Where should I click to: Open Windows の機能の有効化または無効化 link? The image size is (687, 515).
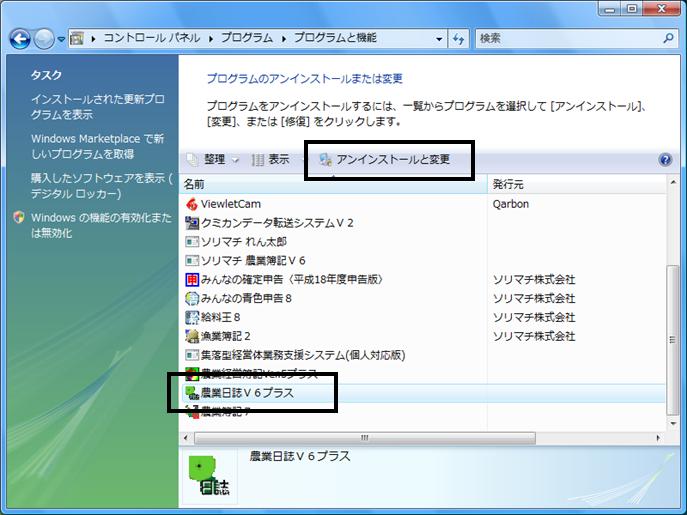point(101,225)
